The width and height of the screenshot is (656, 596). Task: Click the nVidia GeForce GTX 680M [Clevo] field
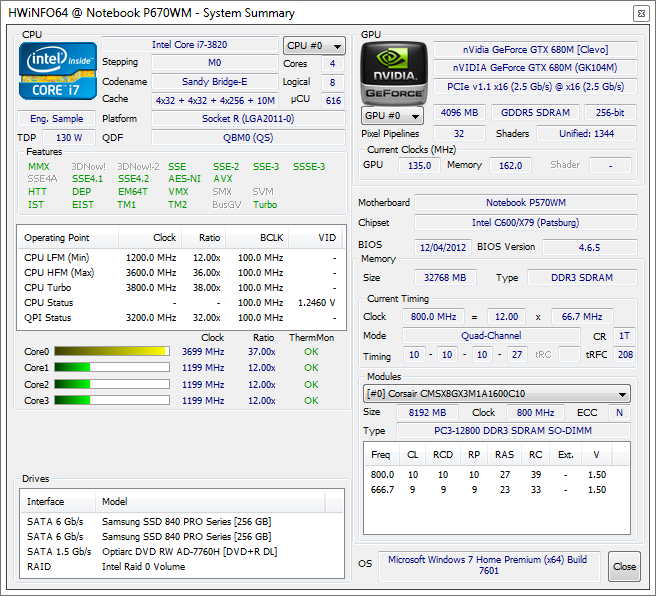click(x=535, y=50)
